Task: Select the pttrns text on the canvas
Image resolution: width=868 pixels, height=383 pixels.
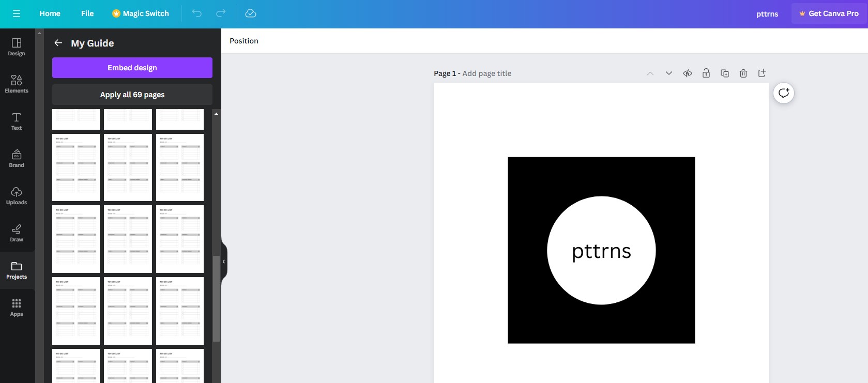Action: pos(601,251)
